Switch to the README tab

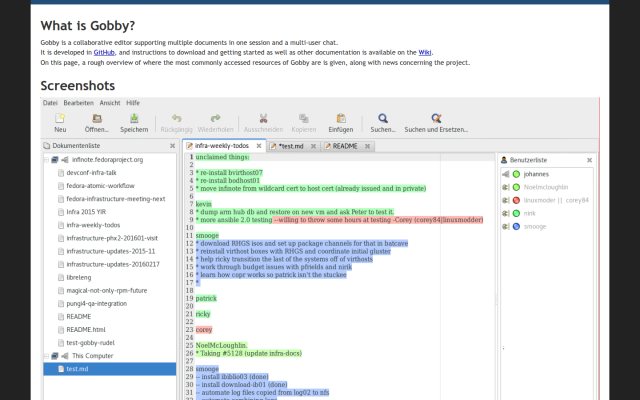coord(345,146)
